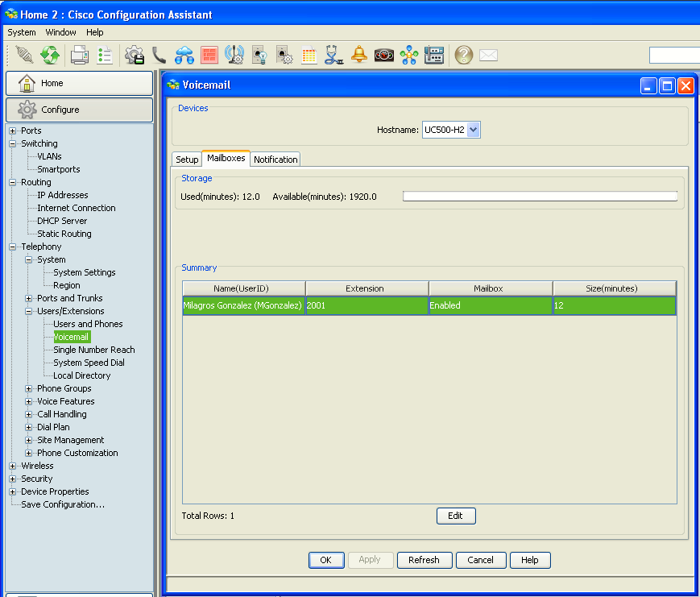Switch to the Notification tab
The height and width of the screenshot is (597, 700).
(x=275, y=160)
